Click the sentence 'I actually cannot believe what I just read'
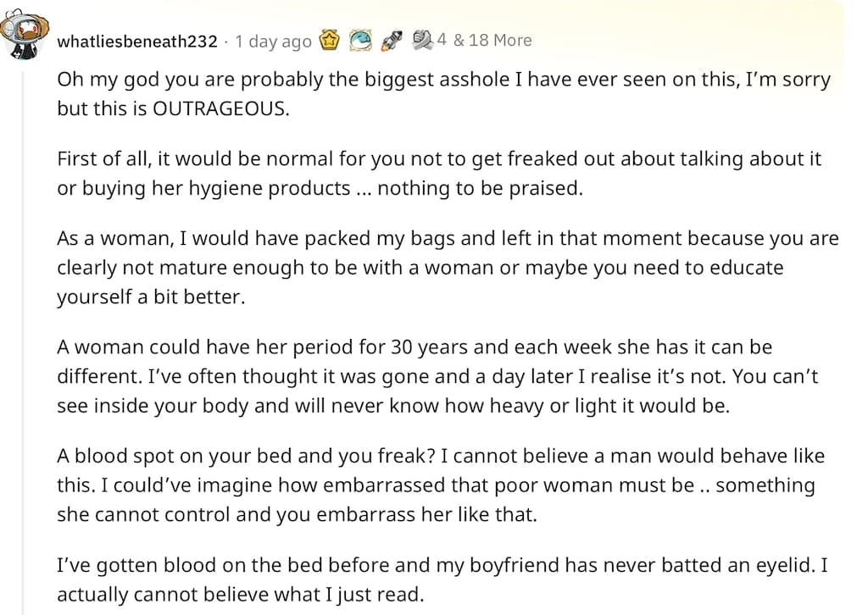868x615 pixels. (442, 579)
